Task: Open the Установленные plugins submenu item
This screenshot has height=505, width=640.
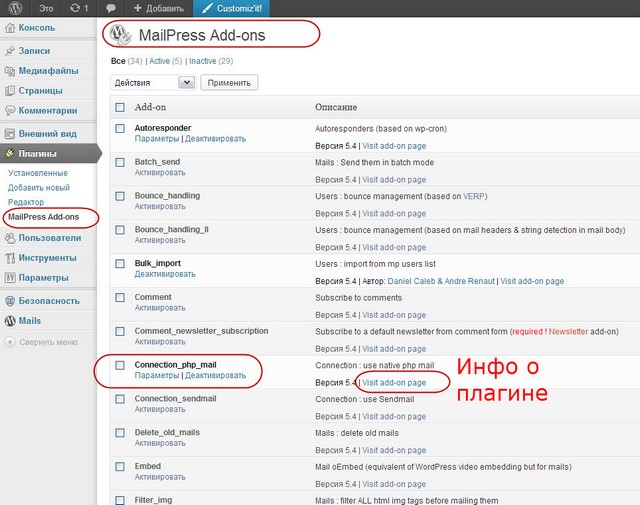Action: pos(38,173)
